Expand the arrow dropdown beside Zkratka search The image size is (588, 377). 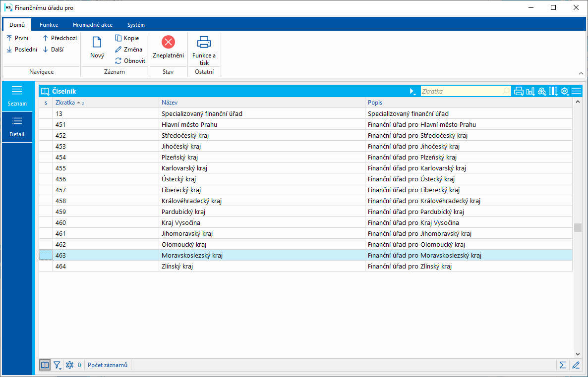tap(412, 92)
